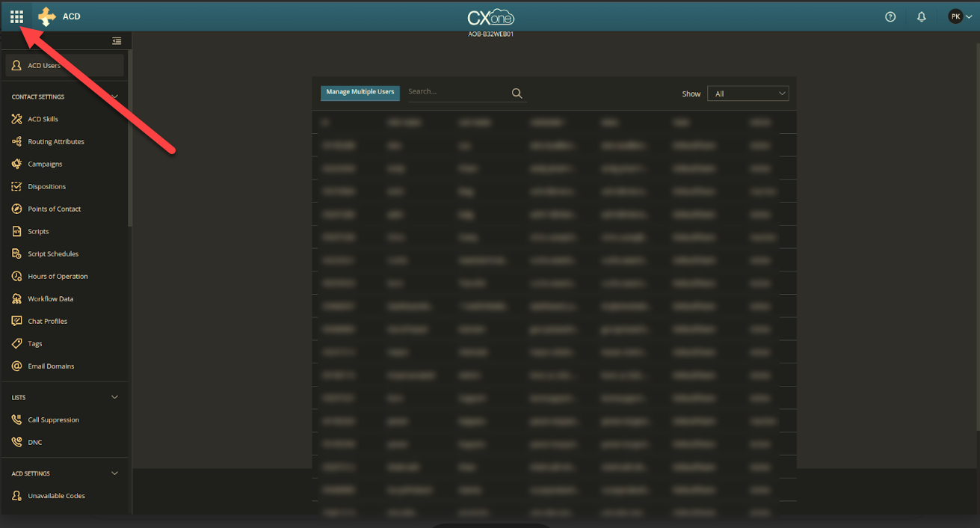Click the Campaigns megaphone icon
The width and height of the screenshot is (980, 528).
pyautogui.click(x=16, y=163)
